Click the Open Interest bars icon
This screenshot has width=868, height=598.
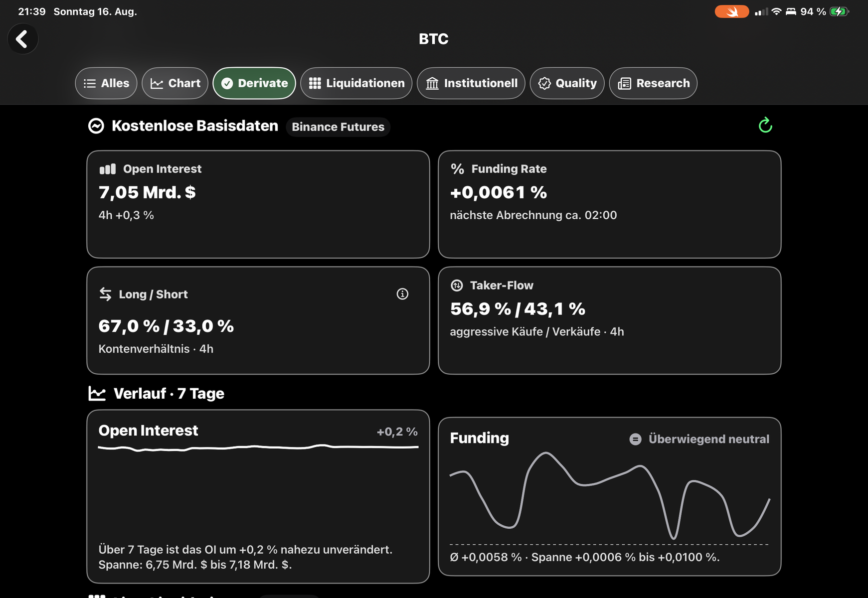pos(108,169)
